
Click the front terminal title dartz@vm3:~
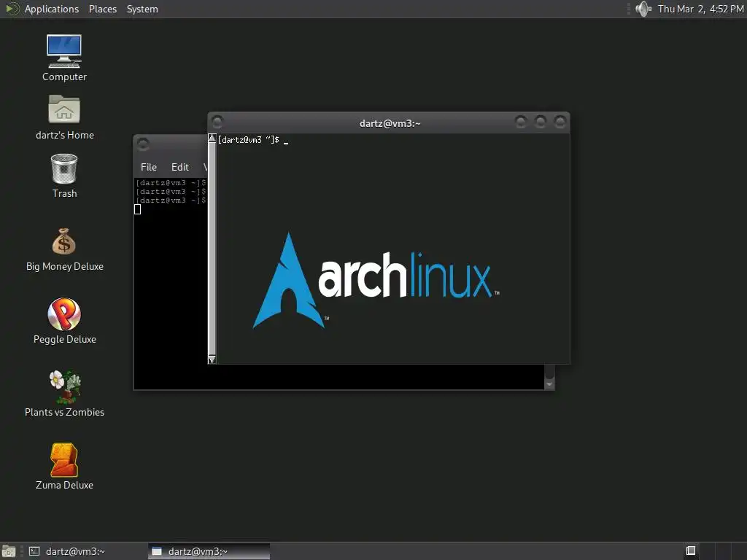pos(390,123)
